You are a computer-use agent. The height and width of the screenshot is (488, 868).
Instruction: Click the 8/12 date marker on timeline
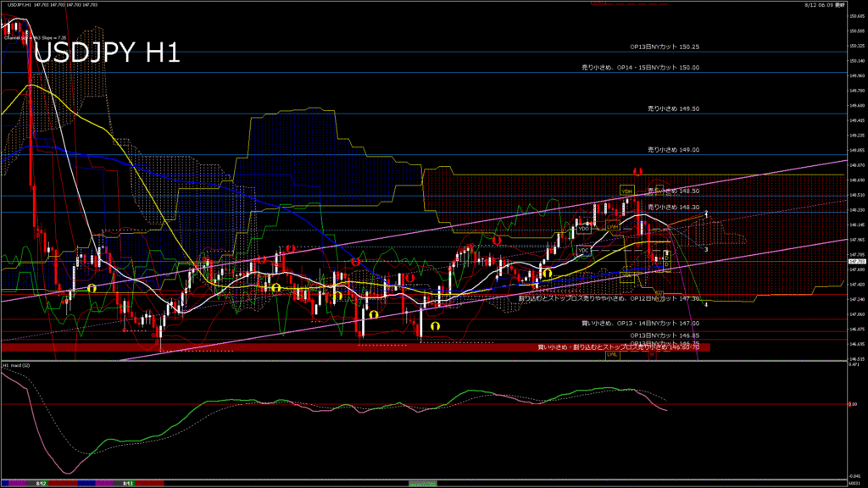point(41,483)
